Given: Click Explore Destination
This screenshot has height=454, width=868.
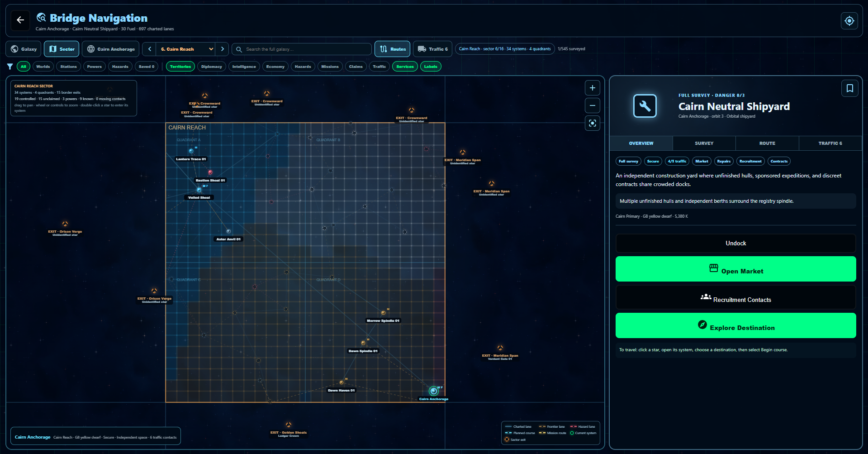Looking at the screenshot, I should coord(735,325).
